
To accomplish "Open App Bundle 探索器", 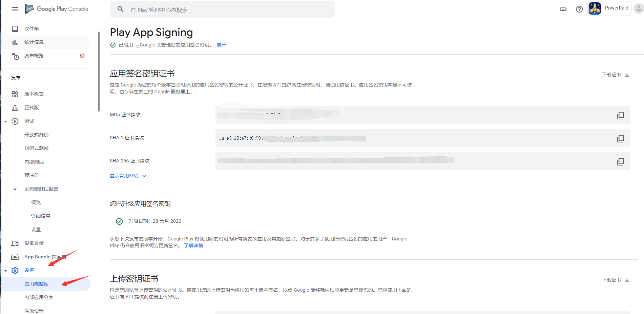I will [x=46, y=257].
